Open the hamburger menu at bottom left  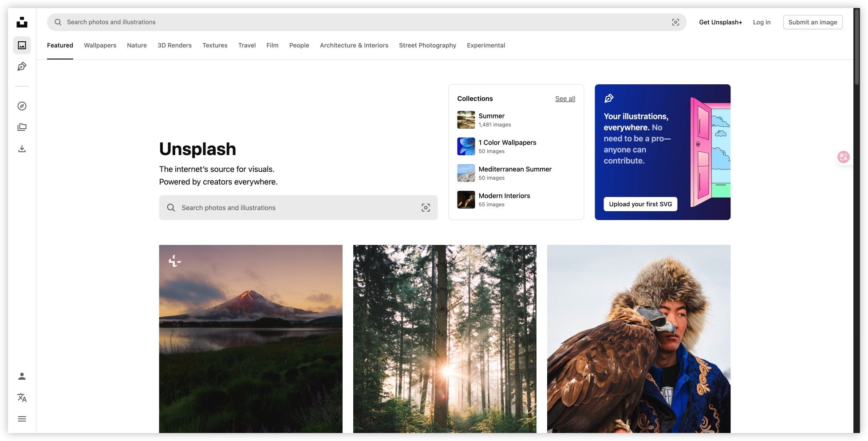22,418
